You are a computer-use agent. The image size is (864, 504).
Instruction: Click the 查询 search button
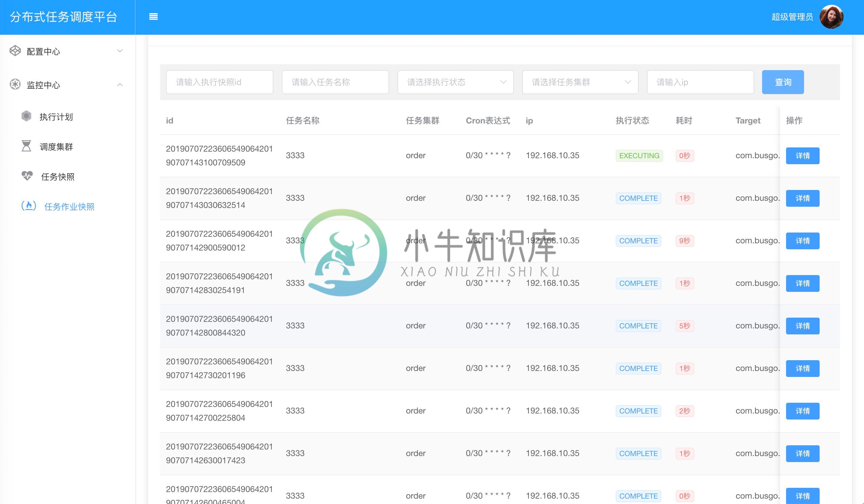[783, 82]
